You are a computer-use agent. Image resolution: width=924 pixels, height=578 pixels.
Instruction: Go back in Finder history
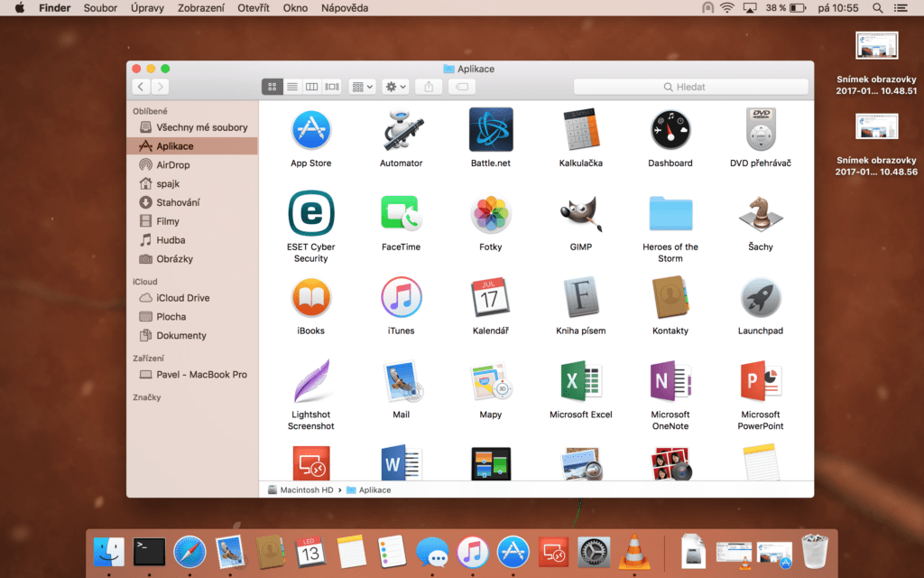click(141, 87)
